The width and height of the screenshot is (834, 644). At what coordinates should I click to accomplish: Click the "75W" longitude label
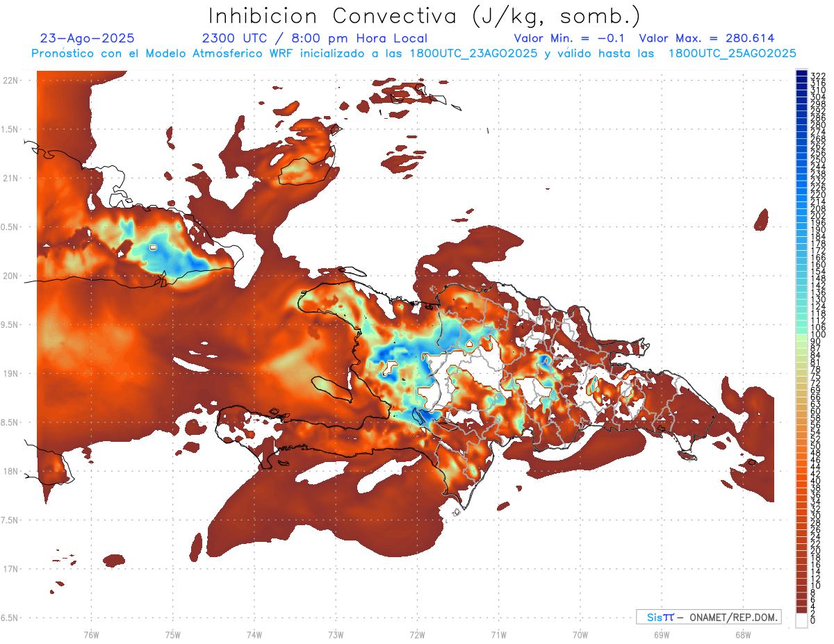coord(172,634)
